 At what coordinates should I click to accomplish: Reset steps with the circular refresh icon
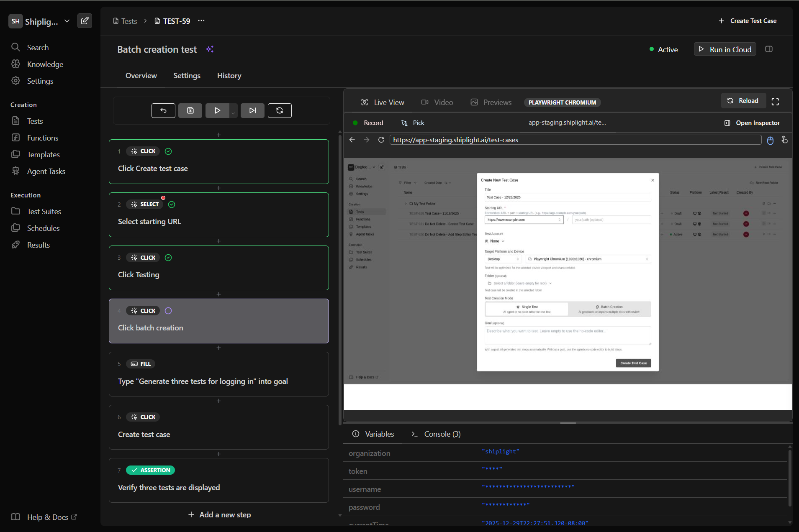tap(280, 110)
